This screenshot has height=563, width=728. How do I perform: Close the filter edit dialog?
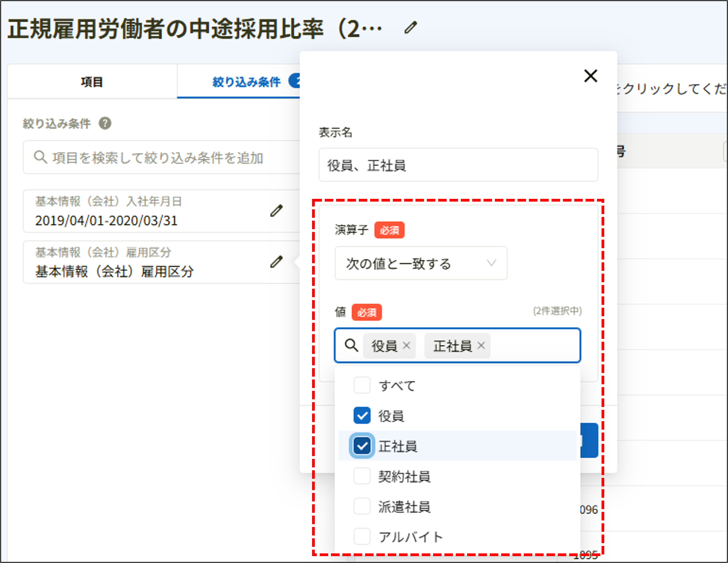590,76
